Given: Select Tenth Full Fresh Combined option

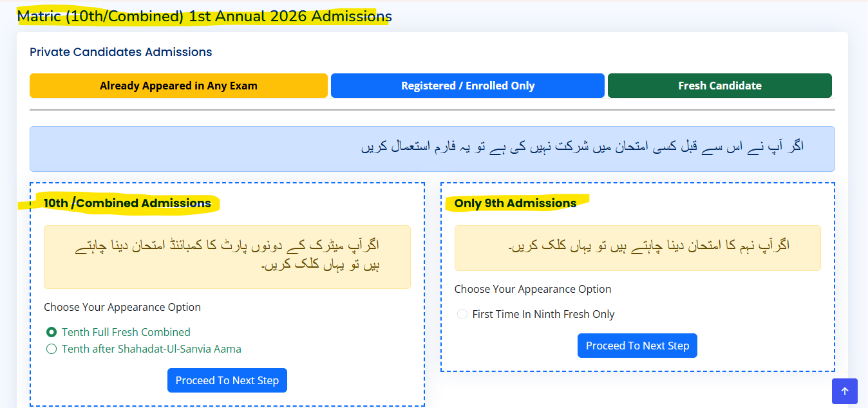Looking at the screenshot, I should point(126,331).
